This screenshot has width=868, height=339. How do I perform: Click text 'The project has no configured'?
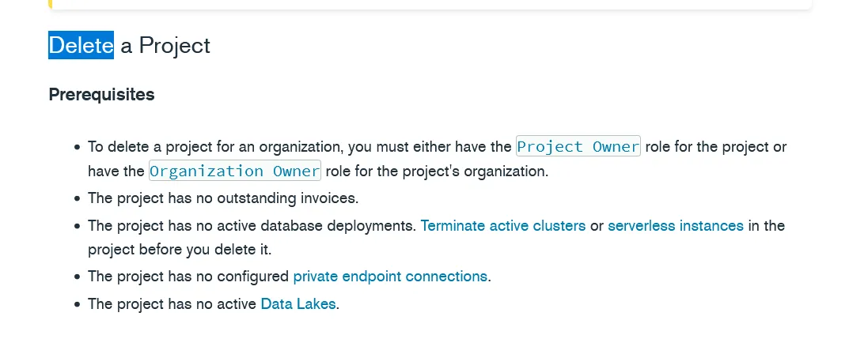(x=188, y=276)
